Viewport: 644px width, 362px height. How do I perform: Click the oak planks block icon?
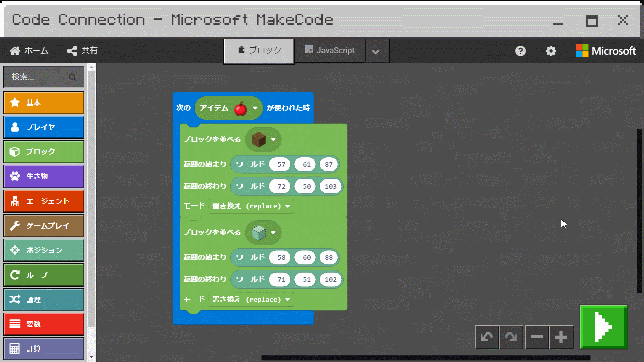[259, 139]
